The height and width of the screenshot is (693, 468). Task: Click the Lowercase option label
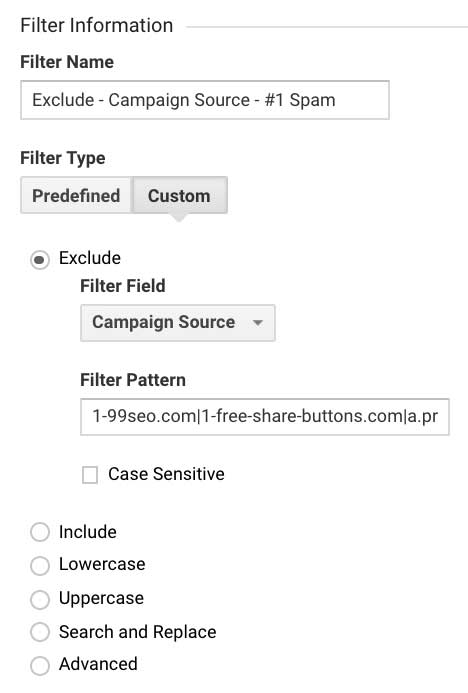(102, 564)
